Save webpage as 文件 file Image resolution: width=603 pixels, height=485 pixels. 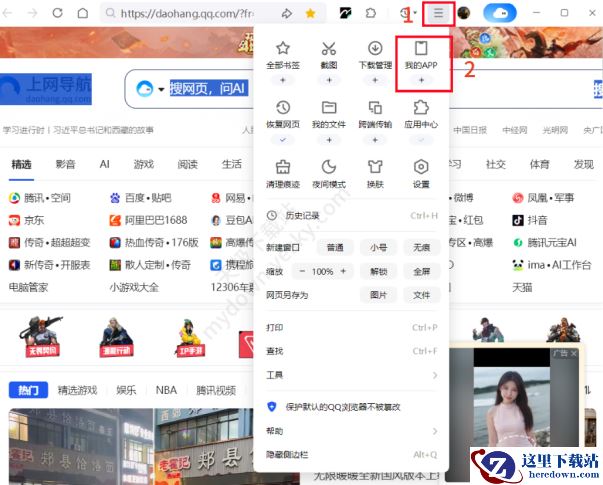pyautogui.click(x=421, y=295)
